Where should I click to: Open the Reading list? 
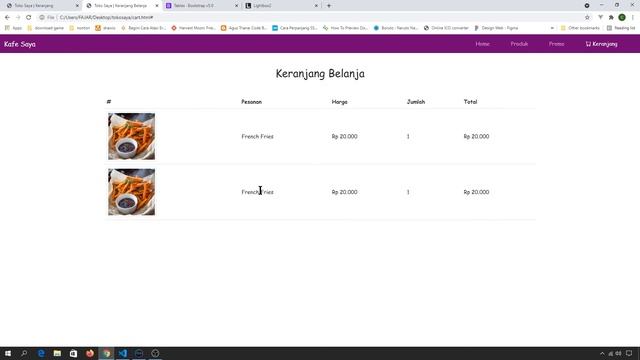click(x=621, y=28)
